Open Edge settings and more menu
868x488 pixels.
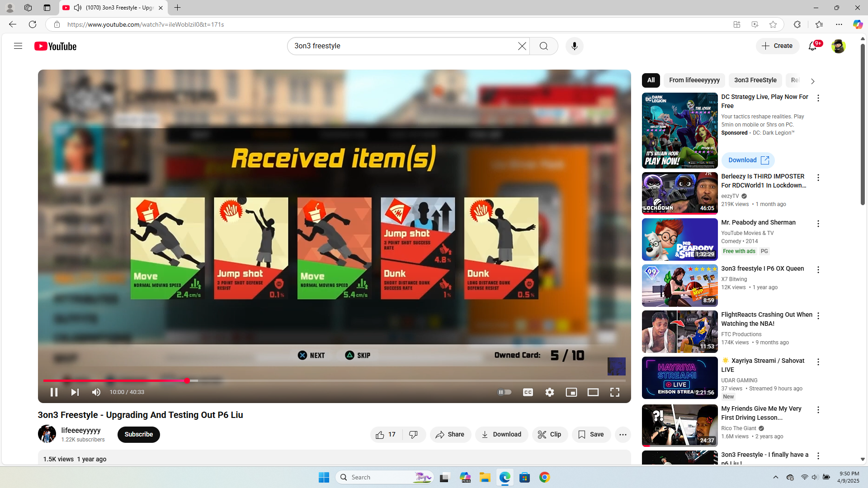(839, 24)
